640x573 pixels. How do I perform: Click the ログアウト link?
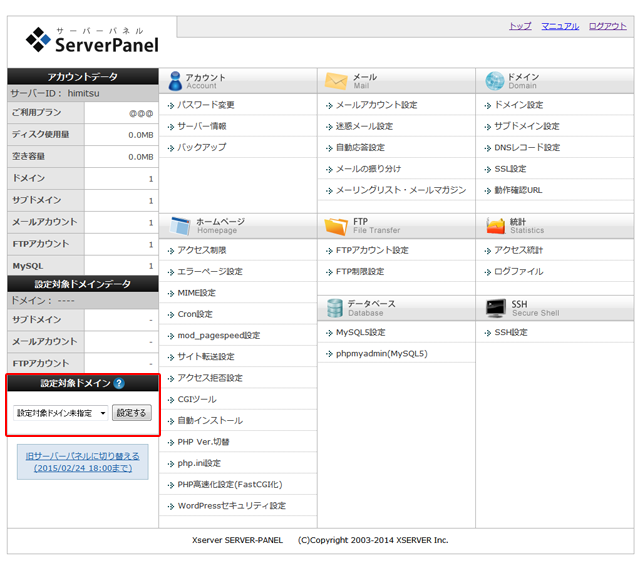pyautogui.click(x=608, y=26)
